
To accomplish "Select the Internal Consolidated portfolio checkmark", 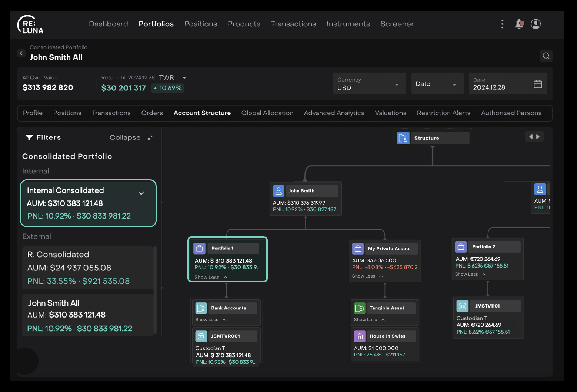I will pyautogui.click(x=141, y=193).
